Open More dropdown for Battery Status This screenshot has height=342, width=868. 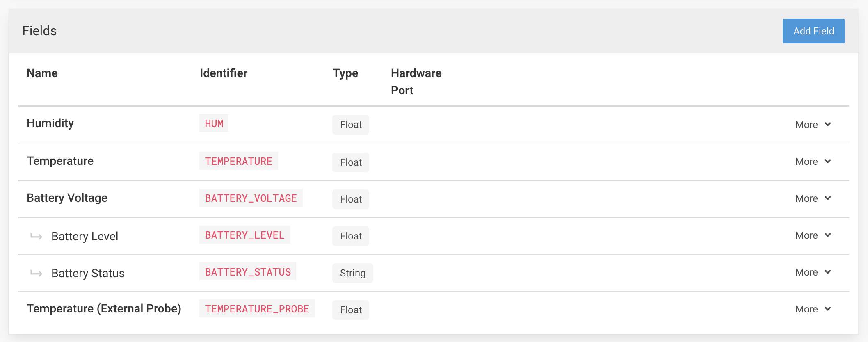(813, 272)
